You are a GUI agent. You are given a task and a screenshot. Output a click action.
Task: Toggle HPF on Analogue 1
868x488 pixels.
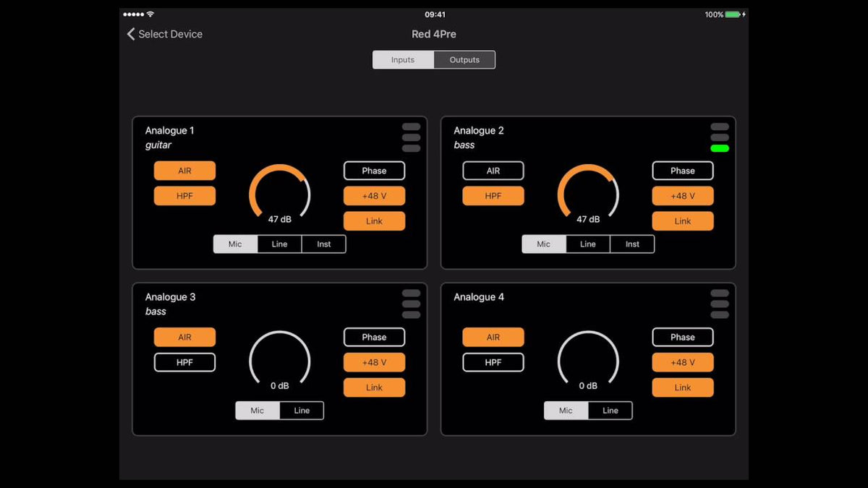tap(184, 196)
